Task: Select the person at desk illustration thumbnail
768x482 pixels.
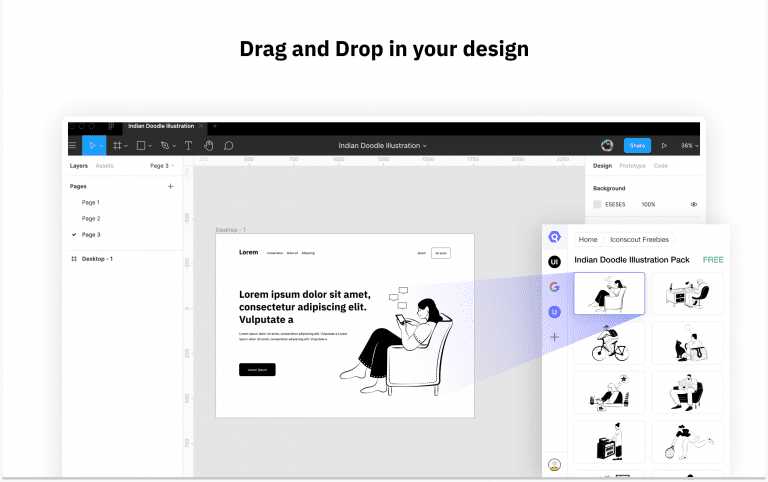Action: click(x=688, y=293)
